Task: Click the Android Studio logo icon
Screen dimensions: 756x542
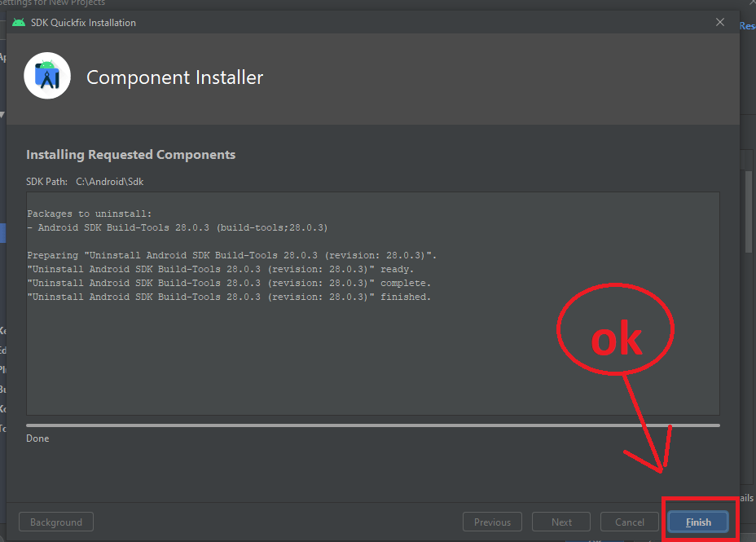Action: 46,77
